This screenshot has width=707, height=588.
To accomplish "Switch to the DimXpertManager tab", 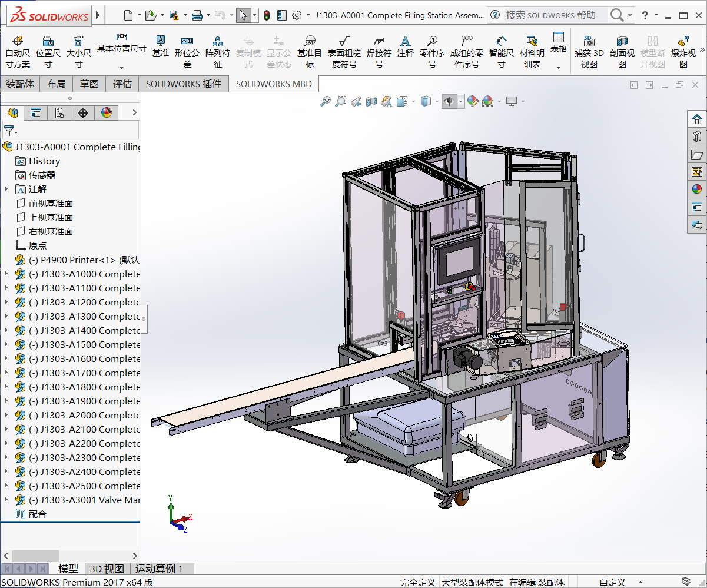I will click(83, 113).
